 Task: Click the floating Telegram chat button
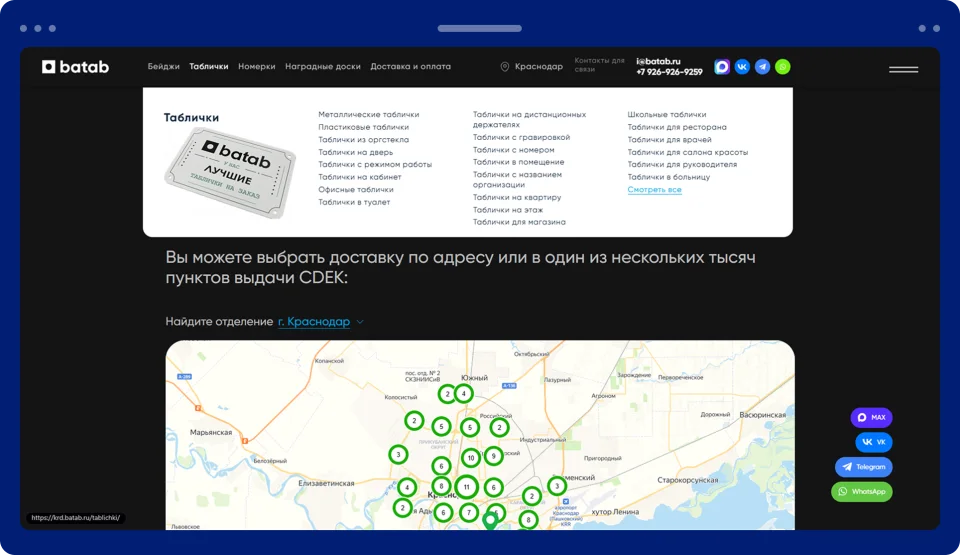point(863,467)
